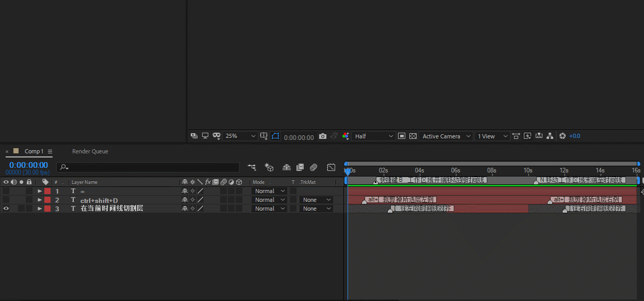This screenshot has height=301, width=644.
Task: Click the Solo dot column header
Action: point(21,182)
